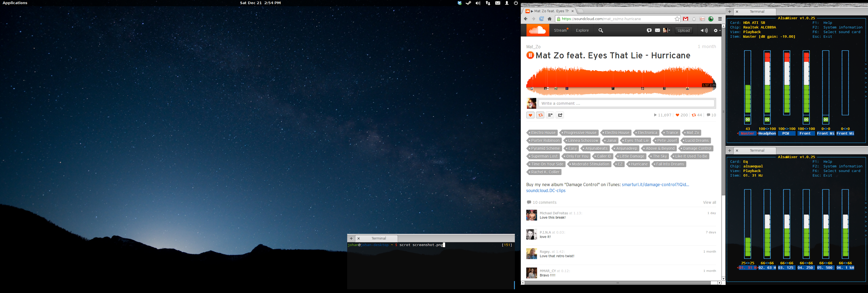The width and height of the screenshot is (868, 293).
Task: Click the Google +1 extension button
Action: pyautogui.click(x=702, y=19)
